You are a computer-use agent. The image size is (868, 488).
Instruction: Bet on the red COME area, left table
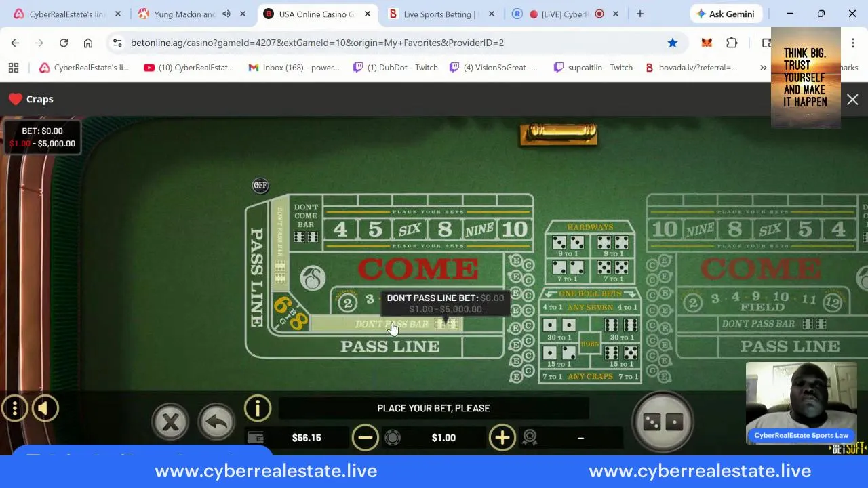[417, 268]
